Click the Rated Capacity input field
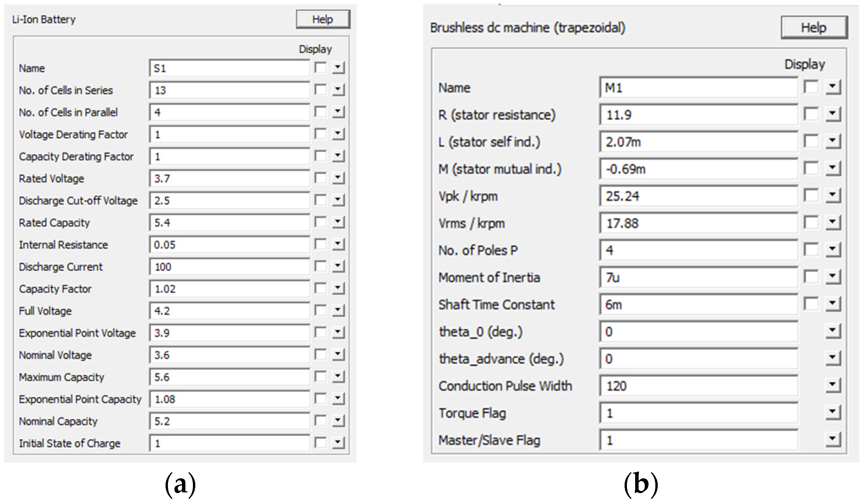Viewport: 864px width, 504px height. point(229,223)
